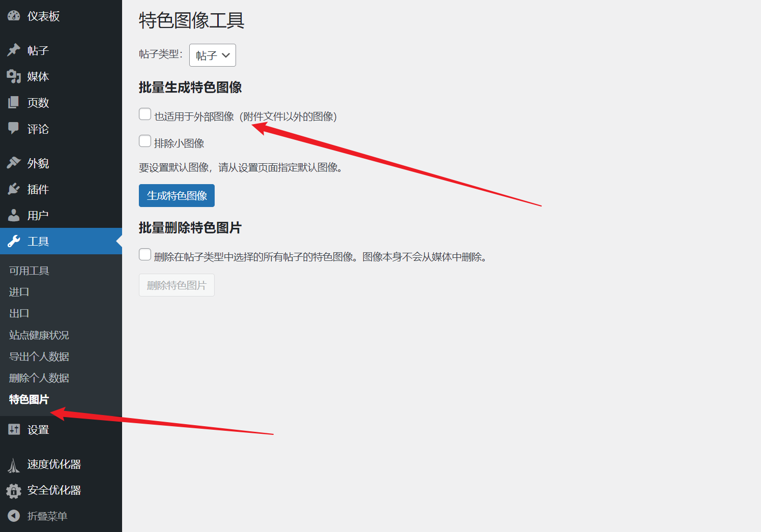Click the plug icon beside 插件
Screen dimensions: 761x532
click(14, 189)
